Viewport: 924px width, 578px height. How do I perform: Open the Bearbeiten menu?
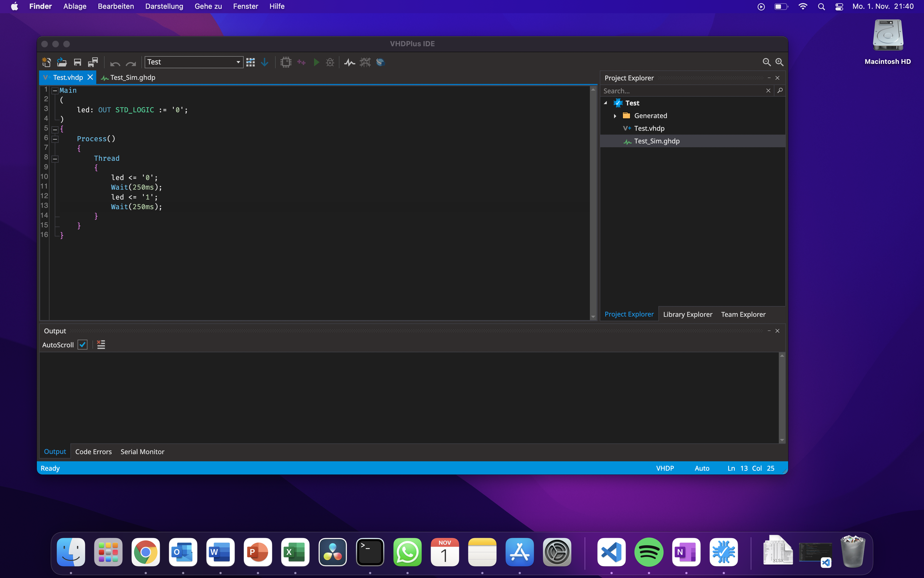pyautogui.click(x=116, y=7)
